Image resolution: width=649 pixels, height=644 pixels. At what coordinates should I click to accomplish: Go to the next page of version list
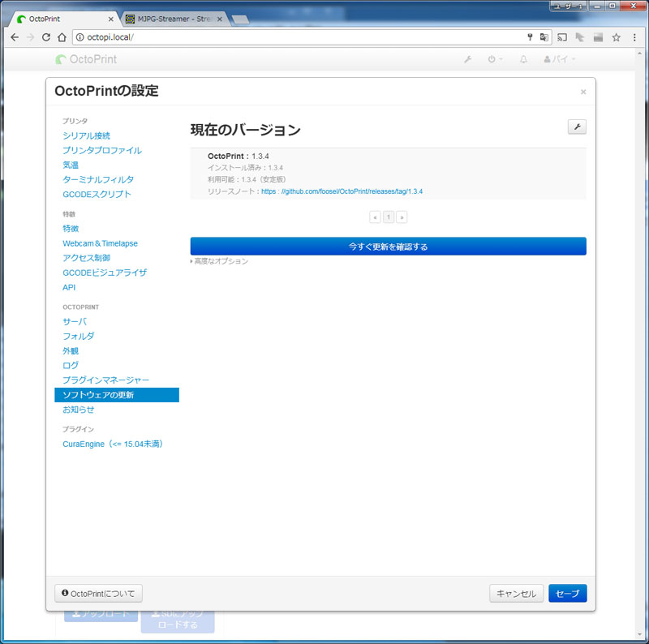402,217
